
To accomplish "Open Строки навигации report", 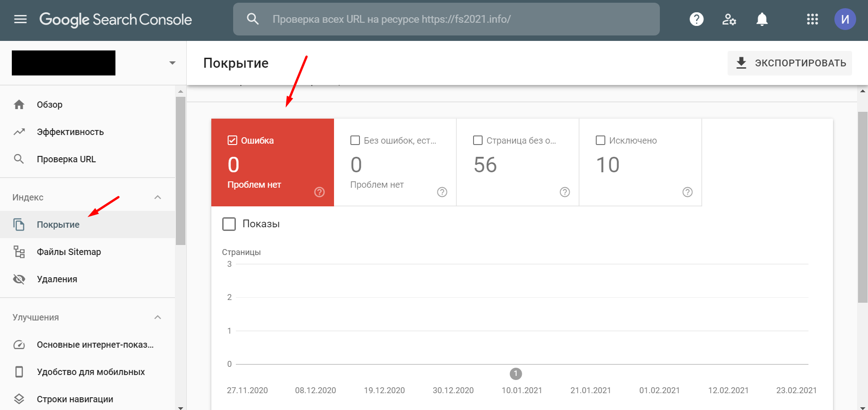I will coord(75,399).
